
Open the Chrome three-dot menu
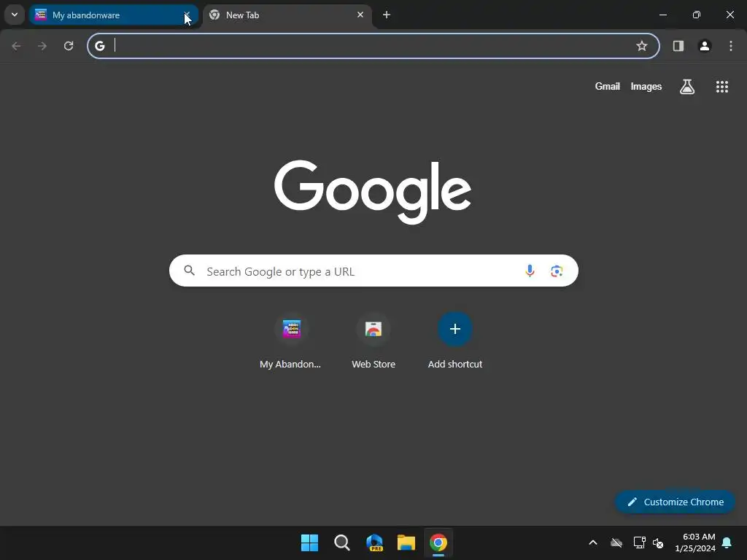(731, 46)
